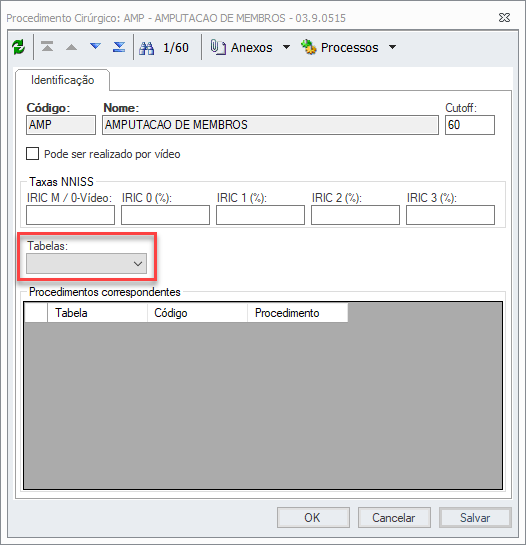The image size is (526, 545).
Task: Click the IRIC 3 (%) input field
Action: 450,215
